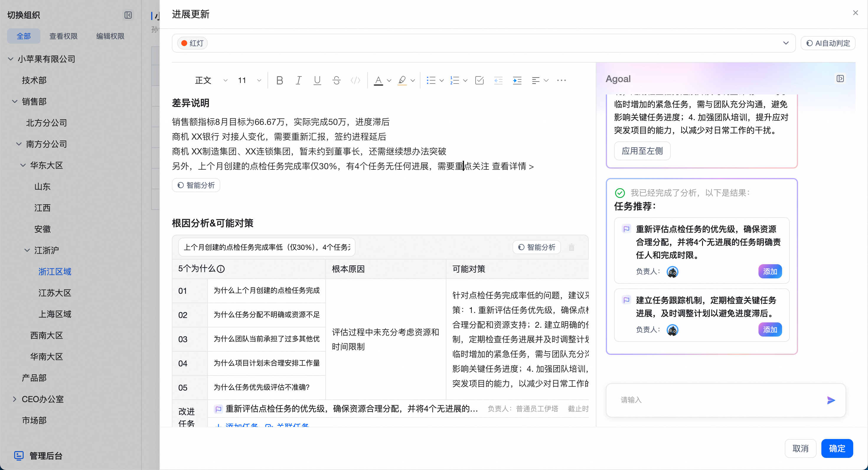Insert a numbered list
Image resolution: width=868 pixels, height=470 pixels.
point(455,80)
